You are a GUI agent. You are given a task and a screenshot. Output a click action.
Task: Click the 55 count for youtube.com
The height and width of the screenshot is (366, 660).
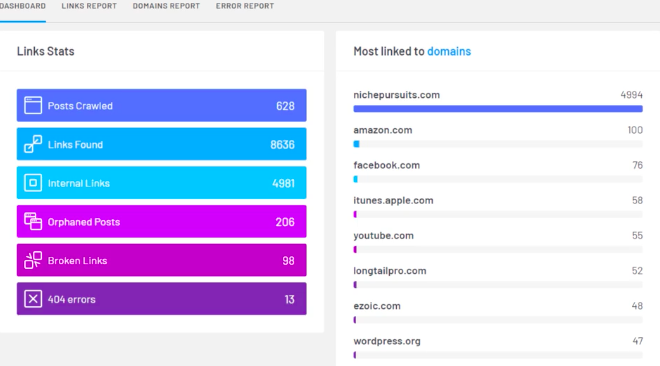(637, 236)
